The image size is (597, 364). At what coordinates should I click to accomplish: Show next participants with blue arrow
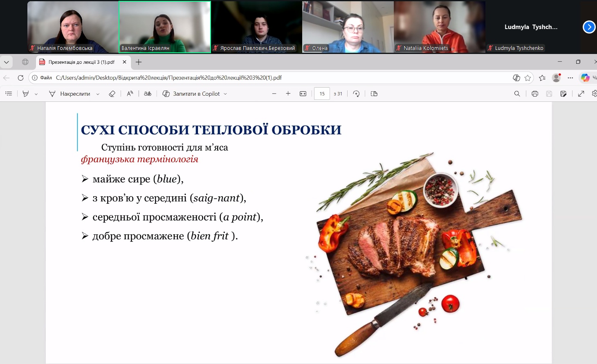pyautogui.click(x=589, y=27)
